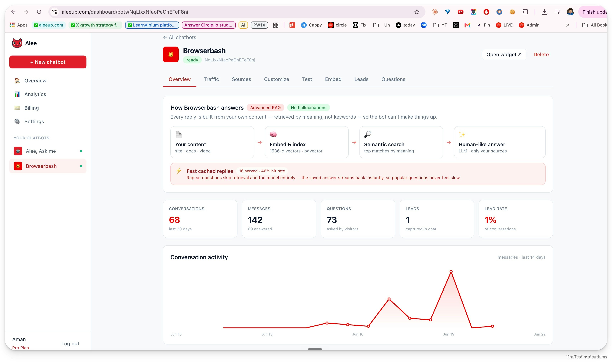The height and width of the screenshot is (364, 612).
Task: Click the Semantic search magnifier icon
Action: [368, 134]
